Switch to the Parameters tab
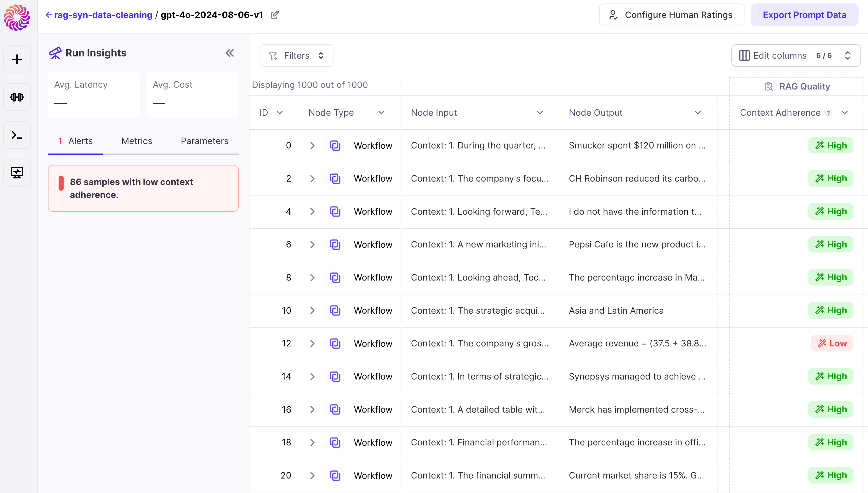This screenshot has height=493, width=868. click(x=204, y=141)
